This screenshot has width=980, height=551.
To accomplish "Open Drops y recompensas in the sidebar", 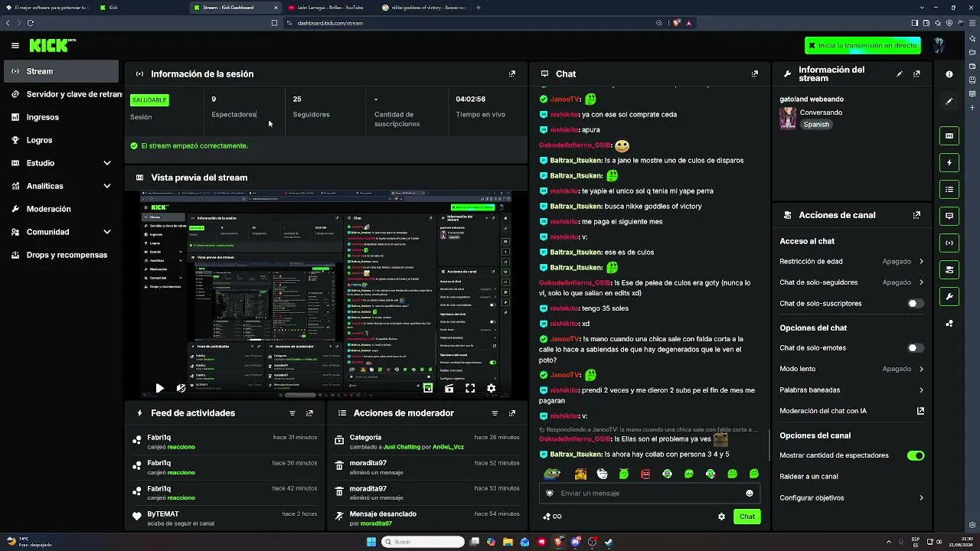I will (61, 255).
